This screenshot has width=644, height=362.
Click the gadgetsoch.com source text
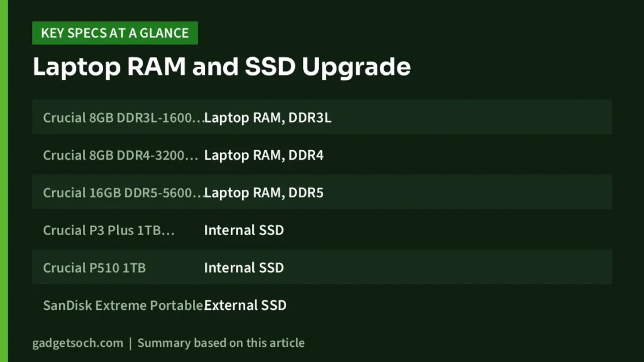(77, 343)
